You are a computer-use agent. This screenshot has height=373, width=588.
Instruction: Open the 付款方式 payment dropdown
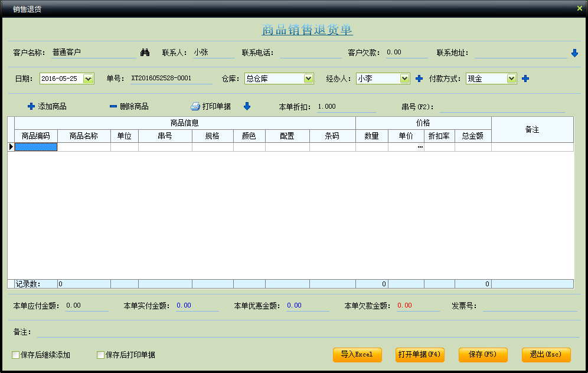pyautogui.click(x=511, y=78)
